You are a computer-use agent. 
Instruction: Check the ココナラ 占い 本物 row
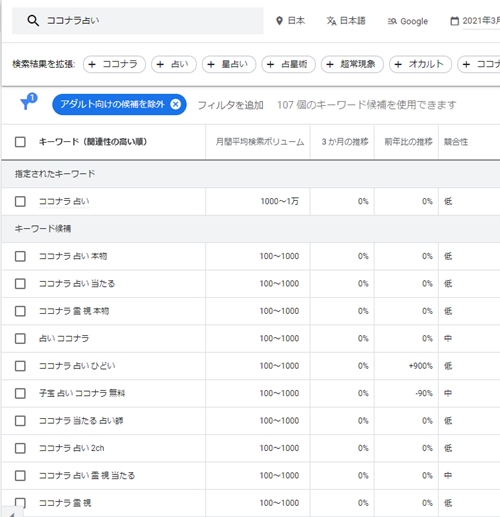coord(20,256)
